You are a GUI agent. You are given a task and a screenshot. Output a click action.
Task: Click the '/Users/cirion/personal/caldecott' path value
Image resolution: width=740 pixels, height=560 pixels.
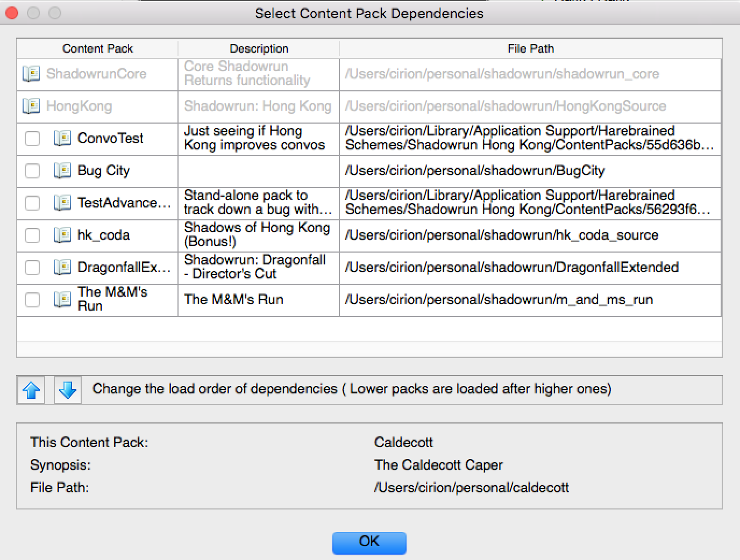(472, 487)
